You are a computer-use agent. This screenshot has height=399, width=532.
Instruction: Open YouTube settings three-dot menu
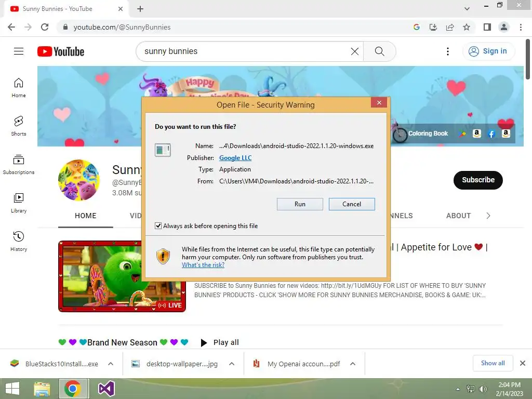pos(447,51)
